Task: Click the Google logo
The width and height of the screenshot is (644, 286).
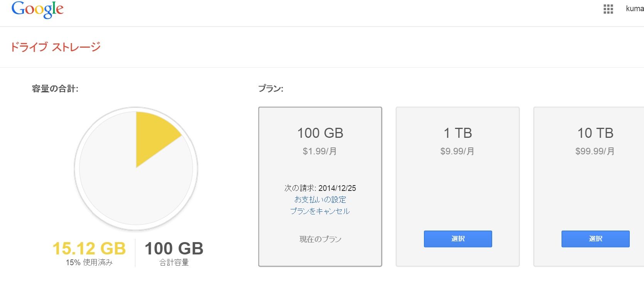Action: (37, 10)
